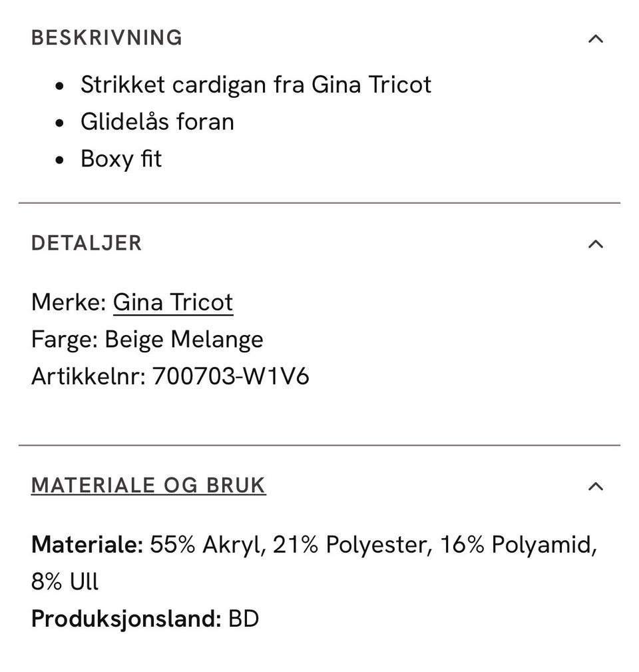This screenshot has height=672, width=639.
Task: Click the arrow next to MATERIALE OG BRUK
Action: pyautogui.click(x=594, y=486)
